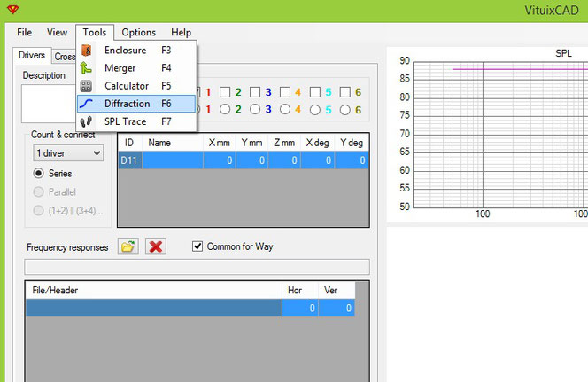Open the File menu
The image size is (588, 382).
pos(25,32)
